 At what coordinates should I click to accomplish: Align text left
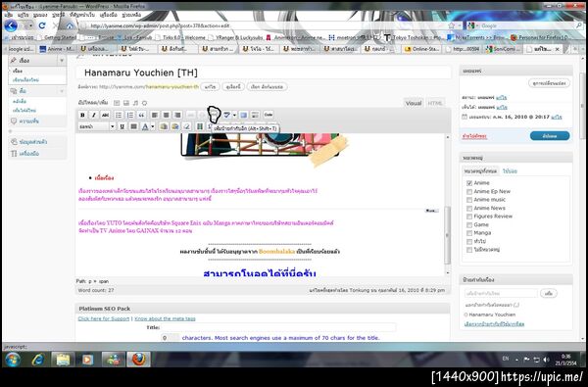point(155,115)
